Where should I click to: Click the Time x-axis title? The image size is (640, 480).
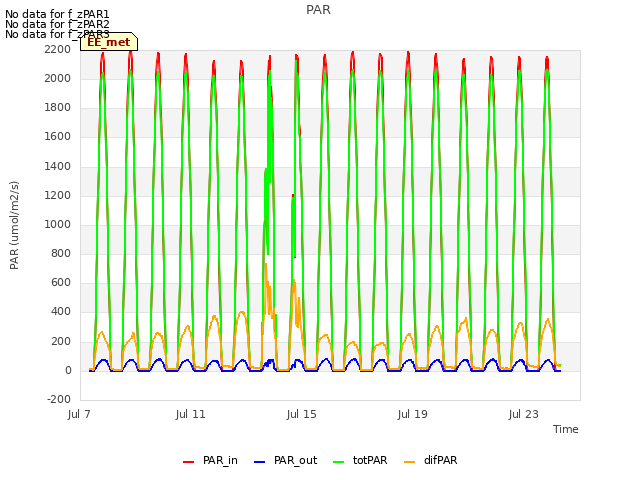coord(565,429)
